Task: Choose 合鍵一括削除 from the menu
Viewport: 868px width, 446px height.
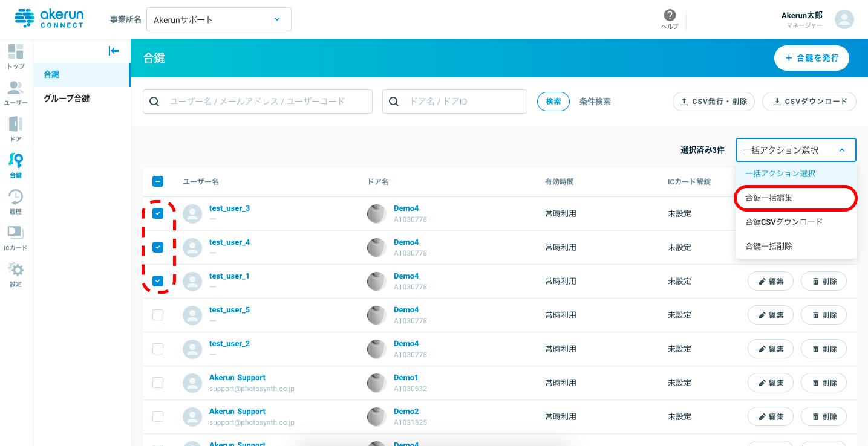Action: (x=796, y=246)
